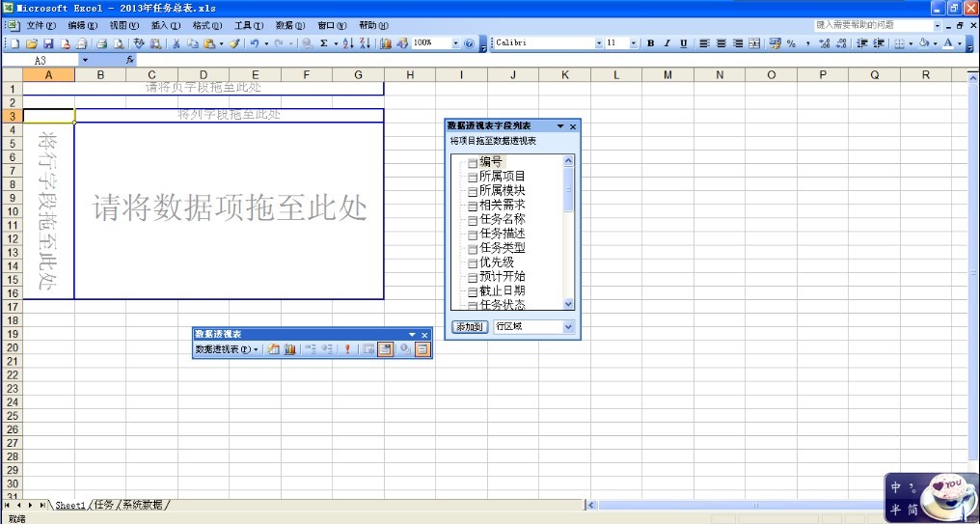The width and height of the screenshot is (980, 524).
Task: Click Merge and Center icon
Action: pyautogui.click(x=754, y=43)
